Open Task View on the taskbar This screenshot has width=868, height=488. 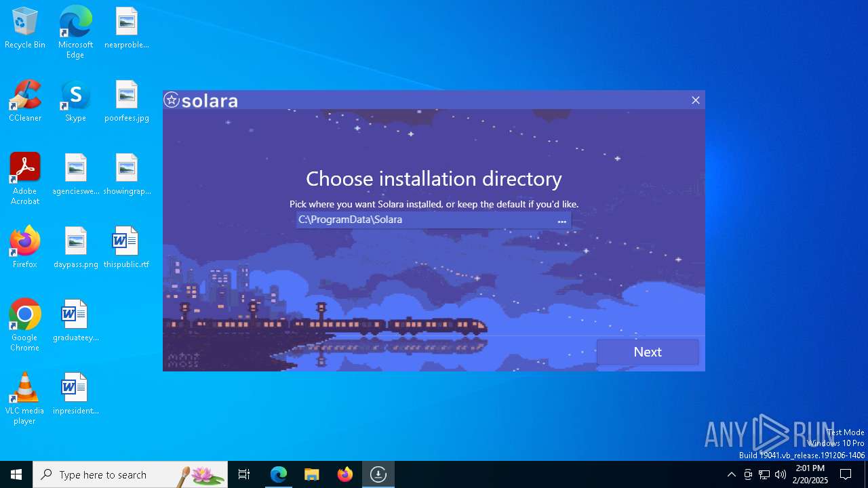pyautogui.click(x=244, y=474)
